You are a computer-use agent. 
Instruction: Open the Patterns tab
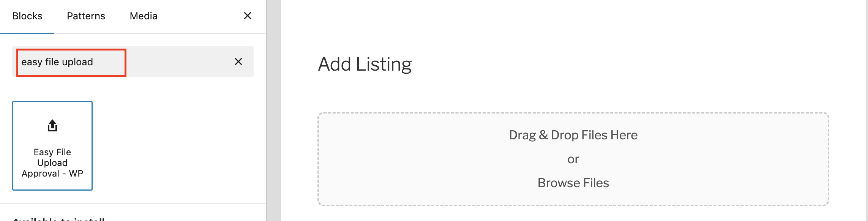[x=86, y=16]
